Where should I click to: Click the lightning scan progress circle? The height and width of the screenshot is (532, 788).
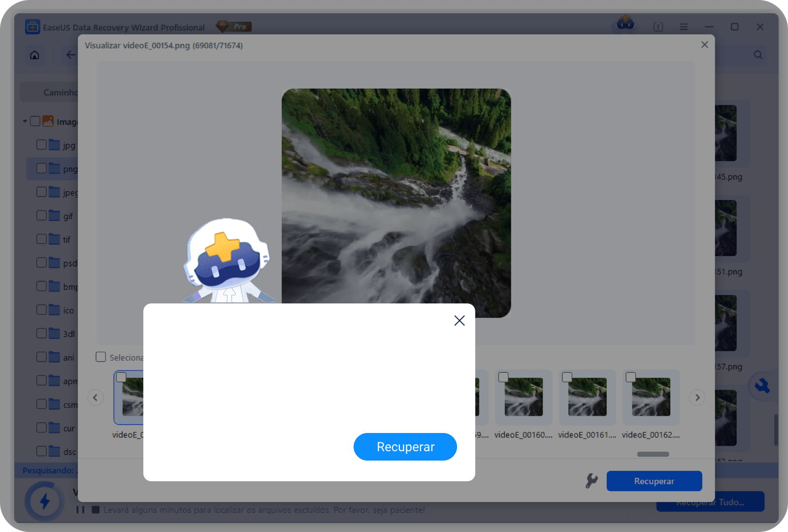[x=44, y=501]
